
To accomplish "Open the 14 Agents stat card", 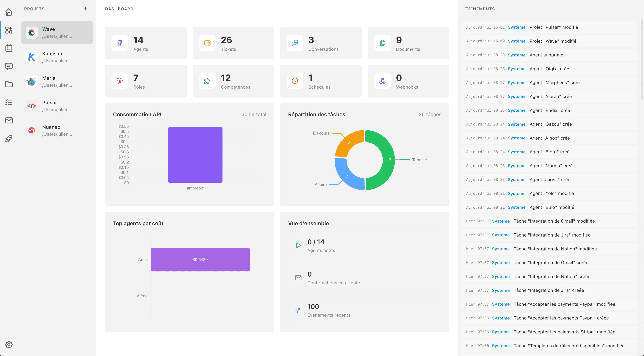I will [146, 43].
